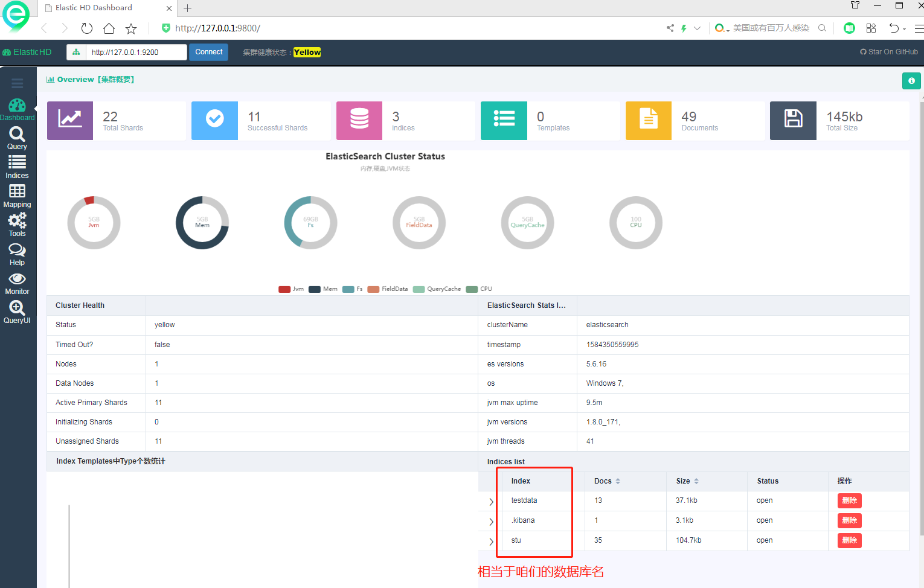Screen dimensions: 924x588
Task: Toggle FieldData legend entry
Action: 388,289
